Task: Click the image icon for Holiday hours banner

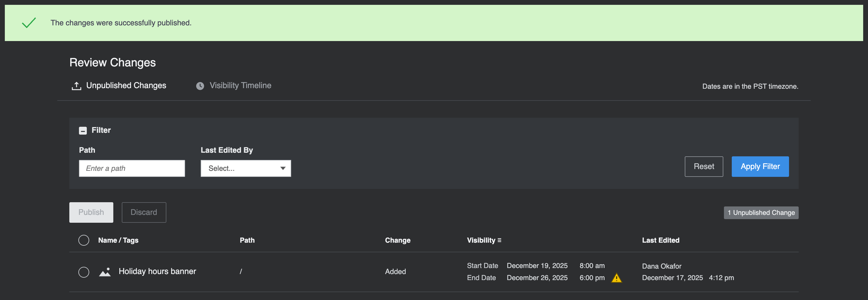Action: tap(105, 272)
